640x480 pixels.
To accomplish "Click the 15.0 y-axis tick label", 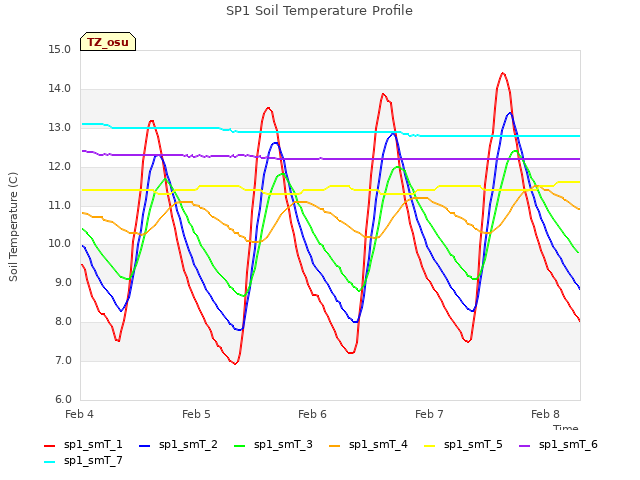I will point(60,50).
